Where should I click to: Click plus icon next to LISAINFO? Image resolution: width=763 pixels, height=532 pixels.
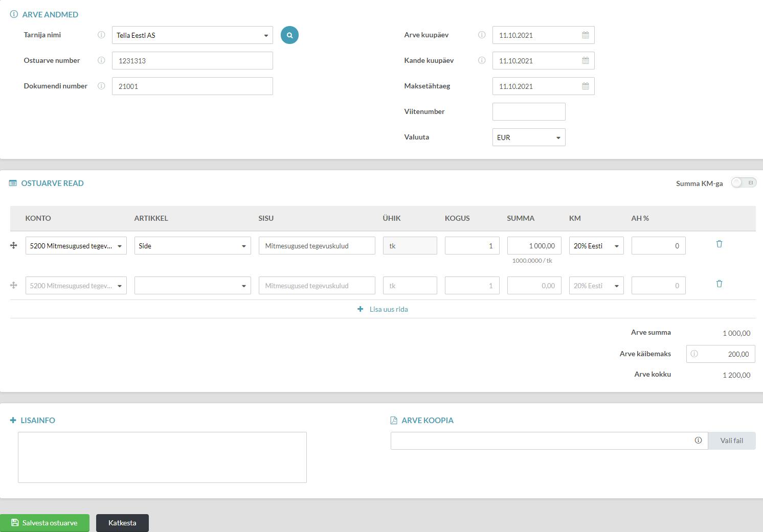pyautogui.click(x=13, y=420)
